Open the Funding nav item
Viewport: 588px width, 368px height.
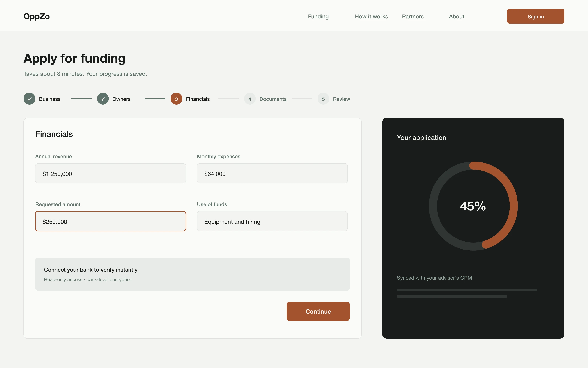click(x=318, y=17)
